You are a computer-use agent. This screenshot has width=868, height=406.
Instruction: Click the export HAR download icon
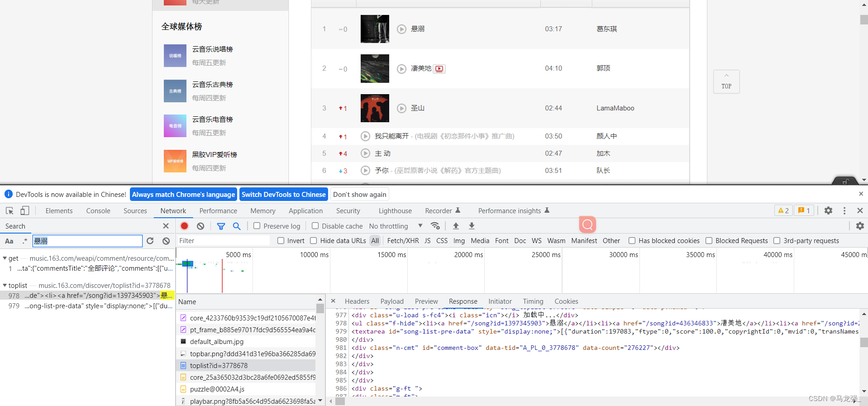pyautogui.click(x=472, y=226)
